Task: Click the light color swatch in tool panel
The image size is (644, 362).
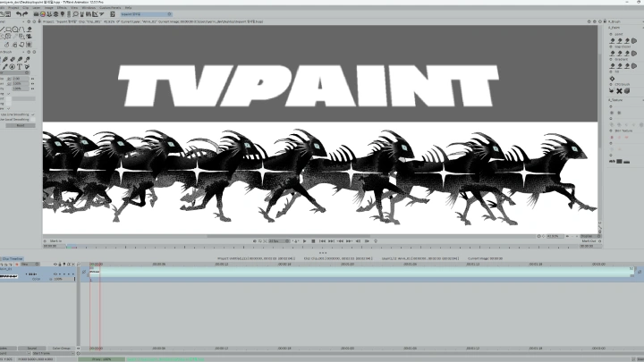Action: coord(8,99)
